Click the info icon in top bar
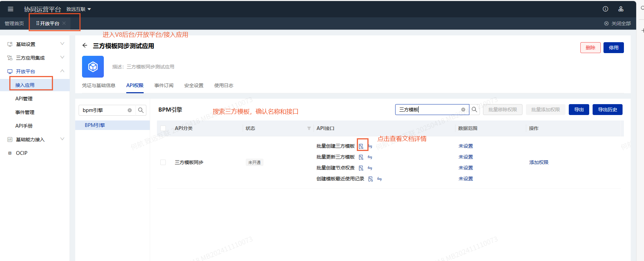This screenshot has width=644, height=261. click(x=605, y=9)
